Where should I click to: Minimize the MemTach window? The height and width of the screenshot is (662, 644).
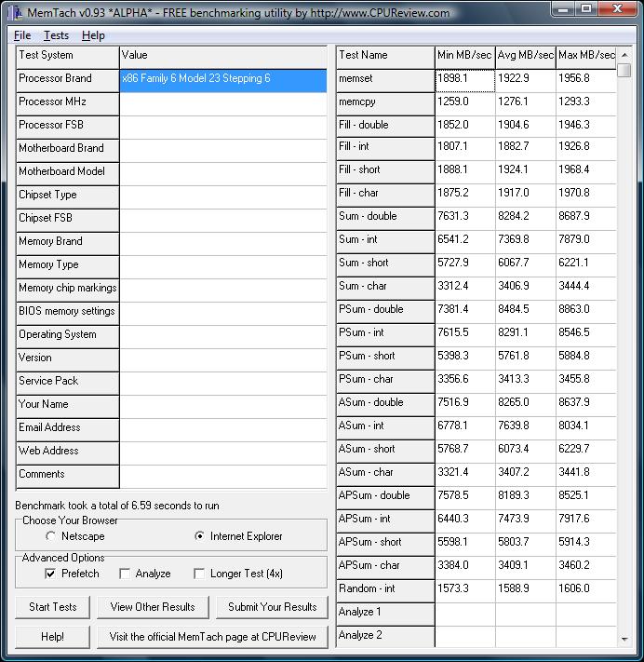click(563, 8)
